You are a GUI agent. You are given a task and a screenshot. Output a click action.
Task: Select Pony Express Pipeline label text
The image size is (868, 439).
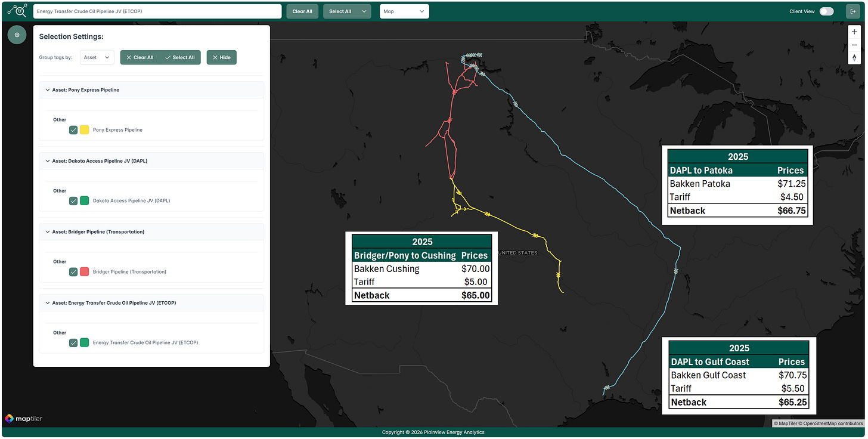click(x=117, y=129)
